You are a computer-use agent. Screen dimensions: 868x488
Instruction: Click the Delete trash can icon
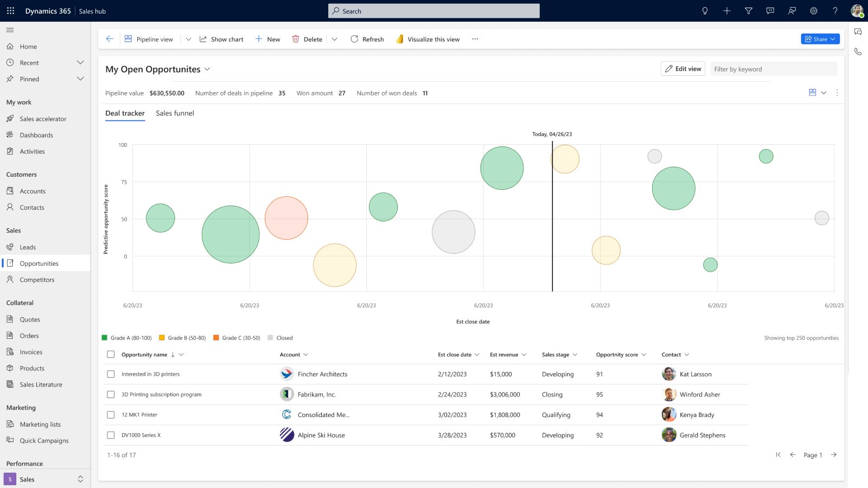click(x=296, y=39)
